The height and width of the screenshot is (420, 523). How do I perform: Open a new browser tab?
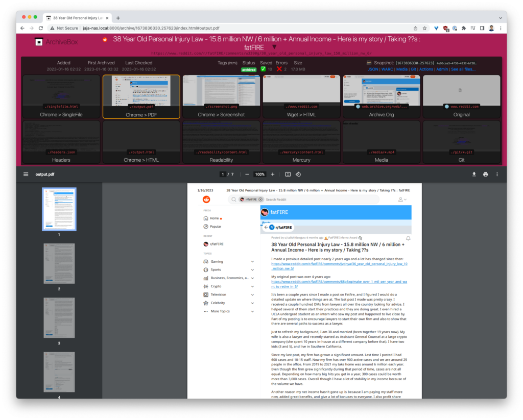click(x=118, y=18)
